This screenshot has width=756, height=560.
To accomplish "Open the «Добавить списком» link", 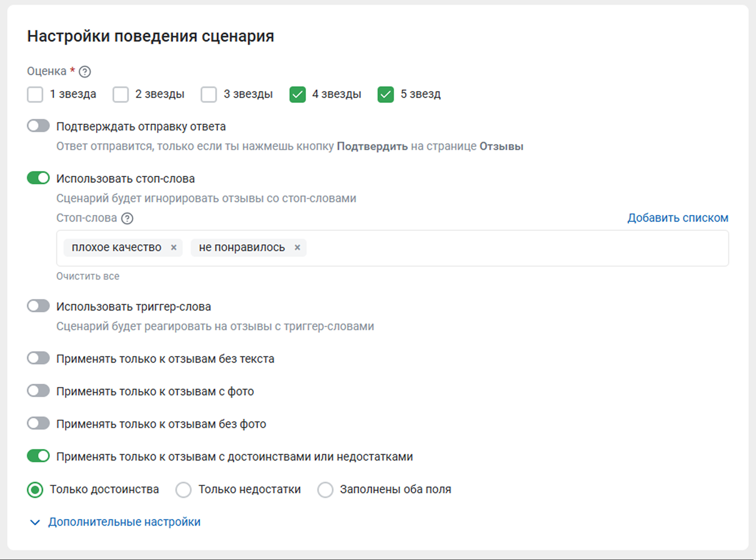I will (x=678, y=218).
